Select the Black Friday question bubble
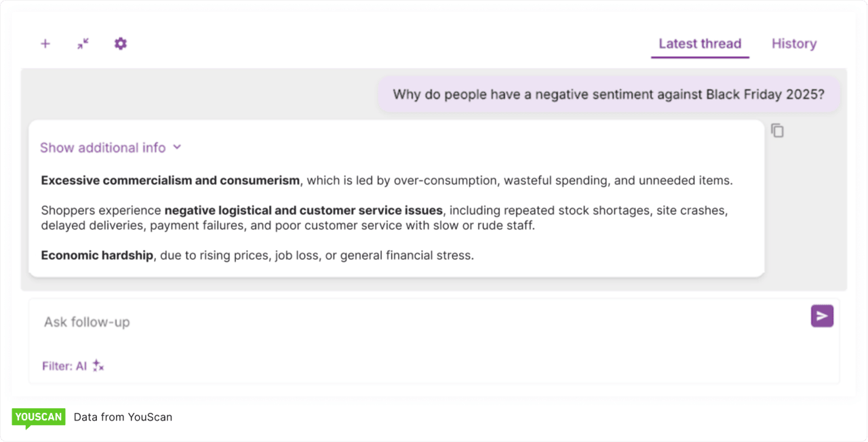 [609, 94]
